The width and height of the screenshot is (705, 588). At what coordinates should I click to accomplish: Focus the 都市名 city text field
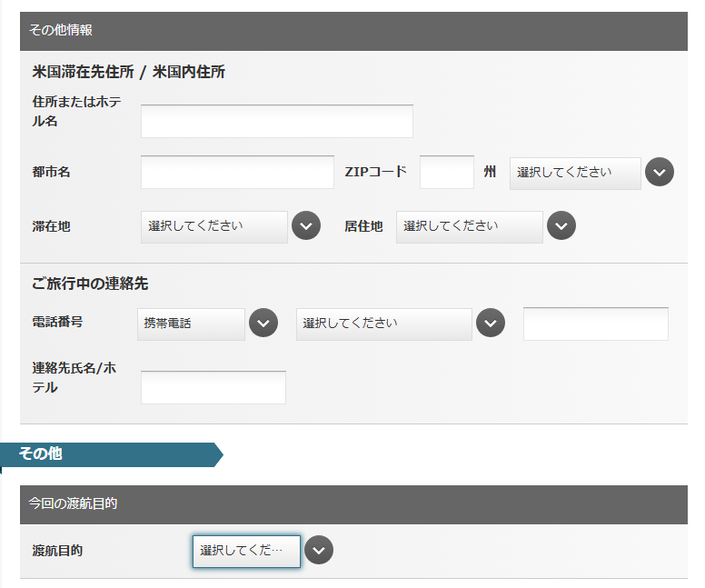(237, 173)
